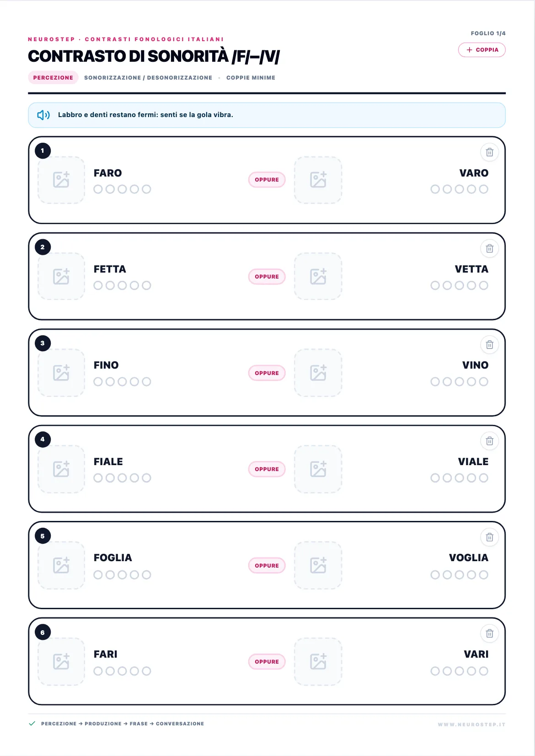Screen dimensions: 535x756
Task: Remove the FOGLIA–VOGLIA pair via trash icon
Action: point(489,537)
